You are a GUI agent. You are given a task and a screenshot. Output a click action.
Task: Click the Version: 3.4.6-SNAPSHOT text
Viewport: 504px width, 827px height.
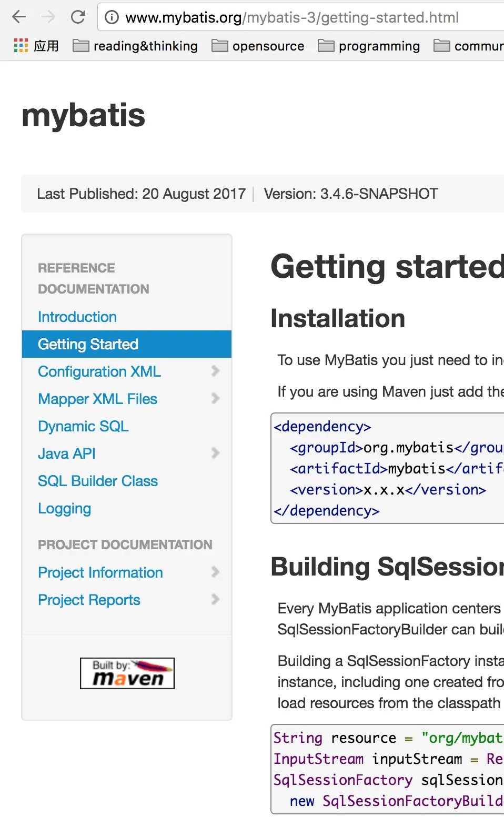351,194
